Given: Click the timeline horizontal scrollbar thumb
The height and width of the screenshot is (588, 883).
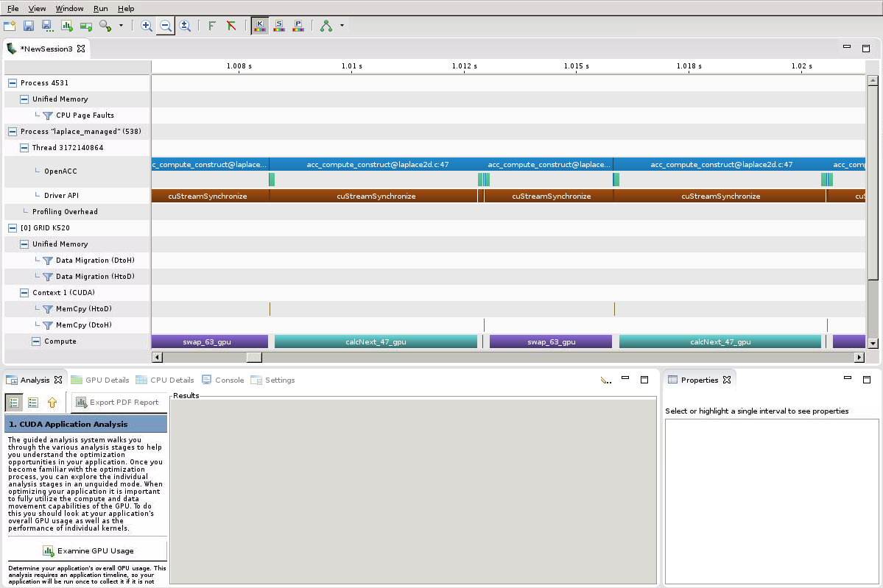Looking at the screenshot, I should (x=253, y=357).
